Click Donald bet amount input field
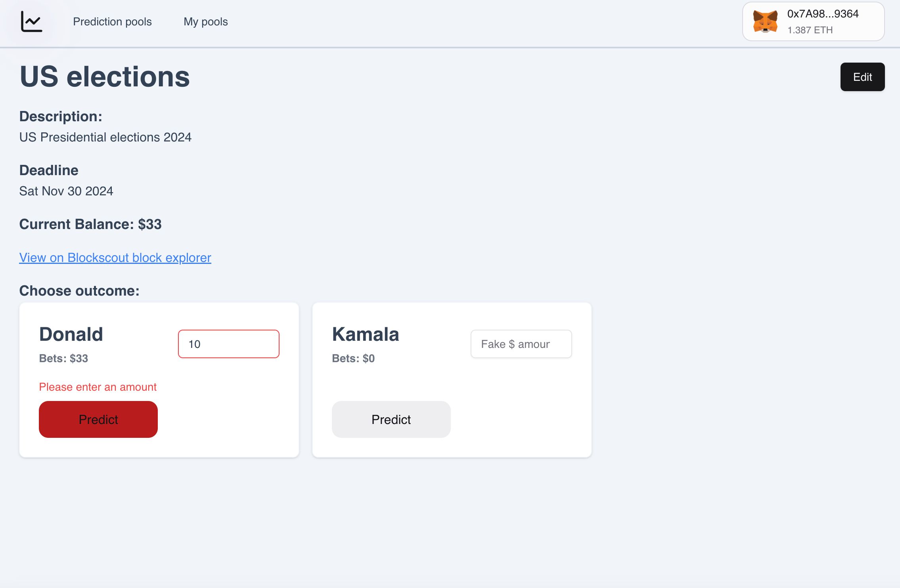Screen dimensions: 900x588 click(228, 344)
